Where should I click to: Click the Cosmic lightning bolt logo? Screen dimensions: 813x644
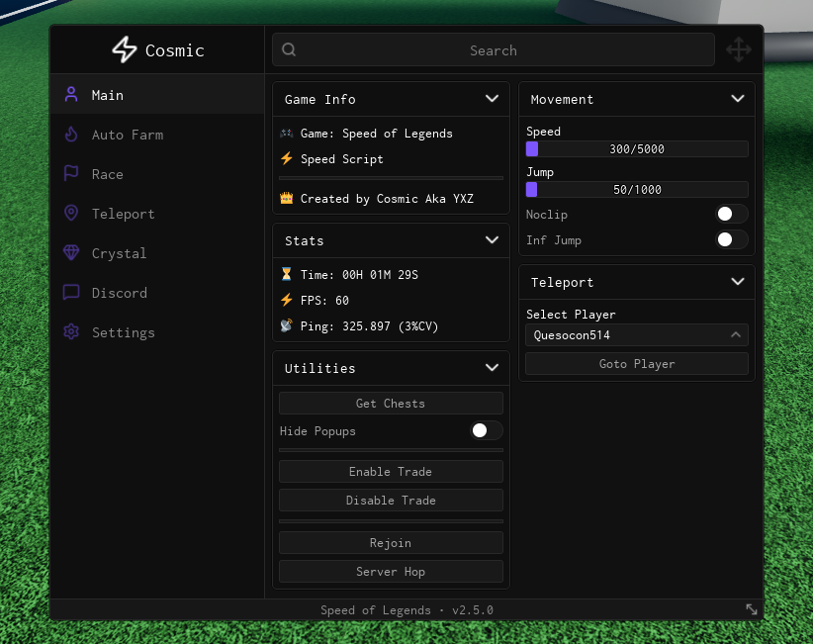(x=125, y=49)
